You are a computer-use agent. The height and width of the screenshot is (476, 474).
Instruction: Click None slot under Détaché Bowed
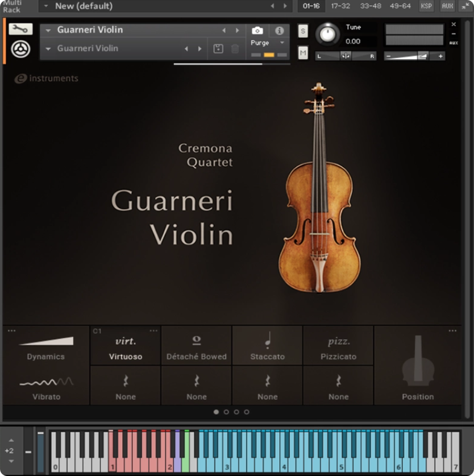[x=196, y=386]
